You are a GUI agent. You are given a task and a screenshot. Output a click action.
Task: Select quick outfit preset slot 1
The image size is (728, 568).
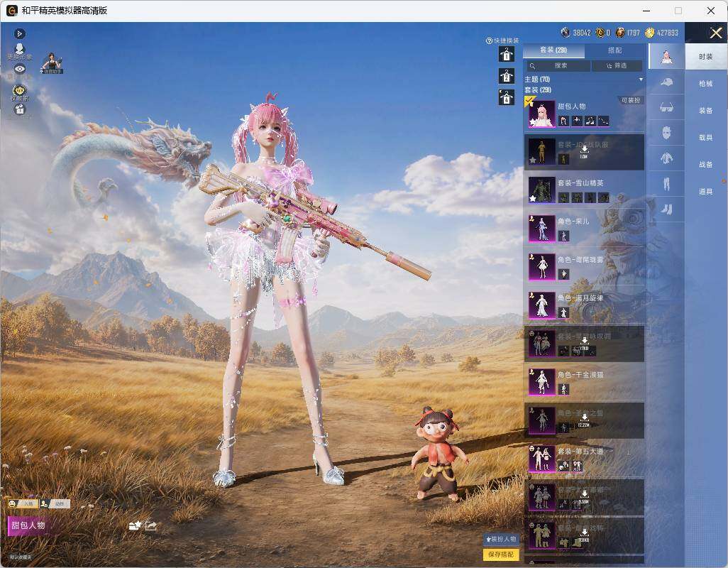tap(507, 55)
